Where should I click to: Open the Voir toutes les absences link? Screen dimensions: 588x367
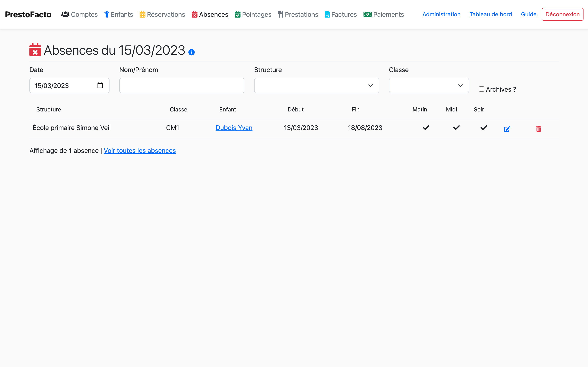[140, 151]
